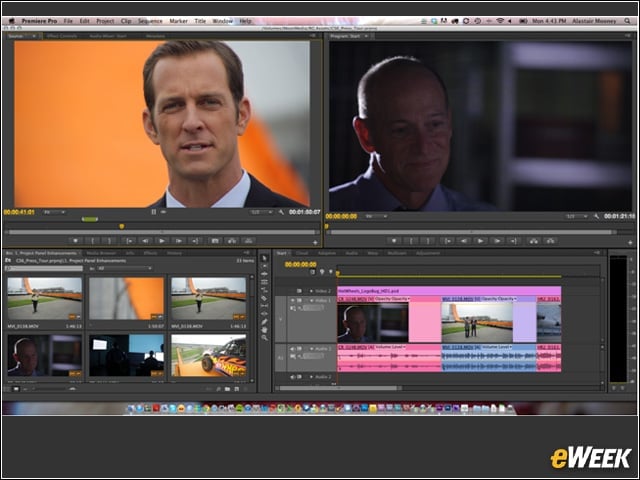Go to In point in Program monitor
640x480 pixels.
(x=448, y=241)
